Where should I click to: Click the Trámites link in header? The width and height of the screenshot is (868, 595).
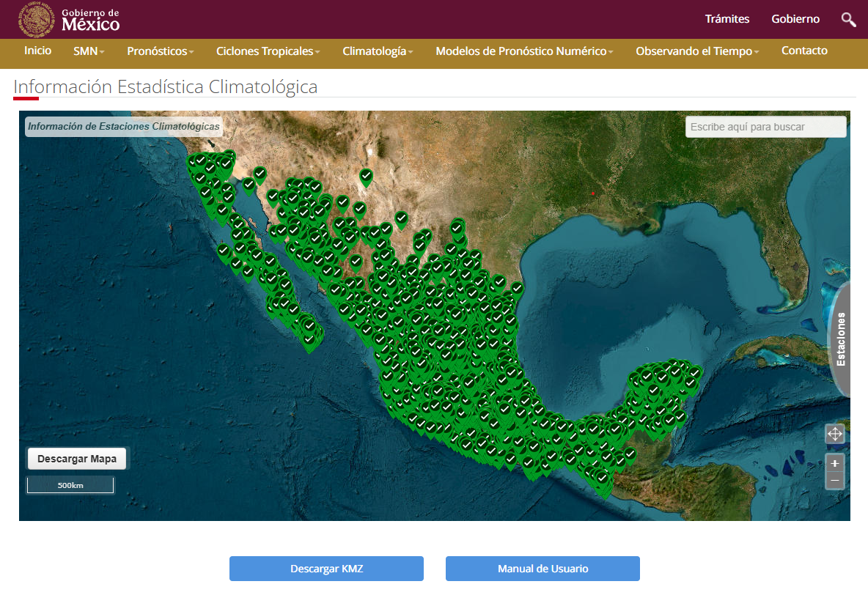pos(727,19)
